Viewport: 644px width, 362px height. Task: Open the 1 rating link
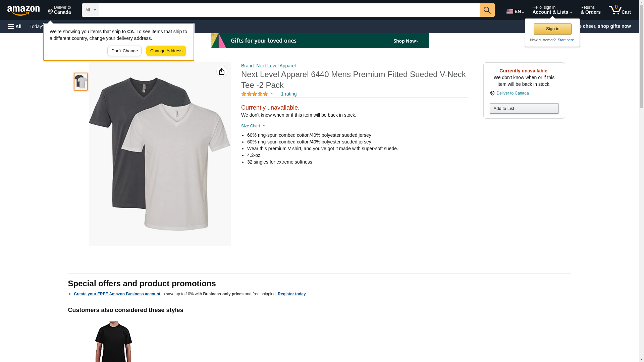coord(288,94)
